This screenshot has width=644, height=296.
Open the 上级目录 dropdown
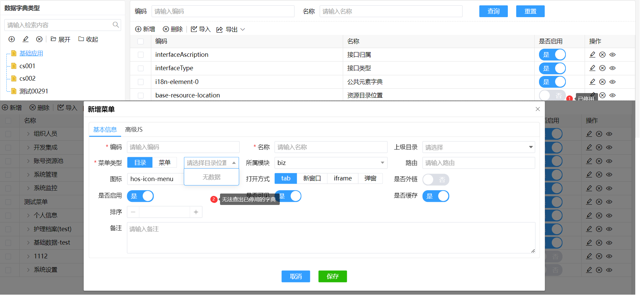pos(479,147)
